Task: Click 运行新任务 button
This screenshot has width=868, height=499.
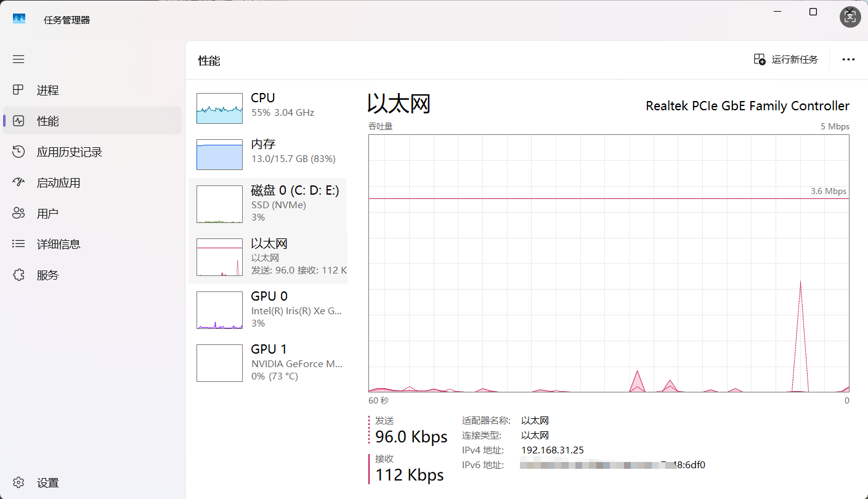Action: click(x=786, y=59)
